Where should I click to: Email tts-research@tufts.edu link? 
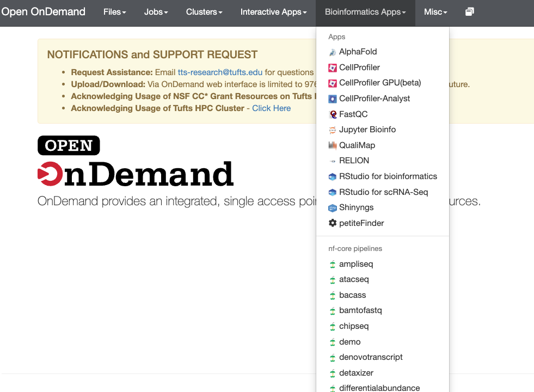click(x=220, y=72)
